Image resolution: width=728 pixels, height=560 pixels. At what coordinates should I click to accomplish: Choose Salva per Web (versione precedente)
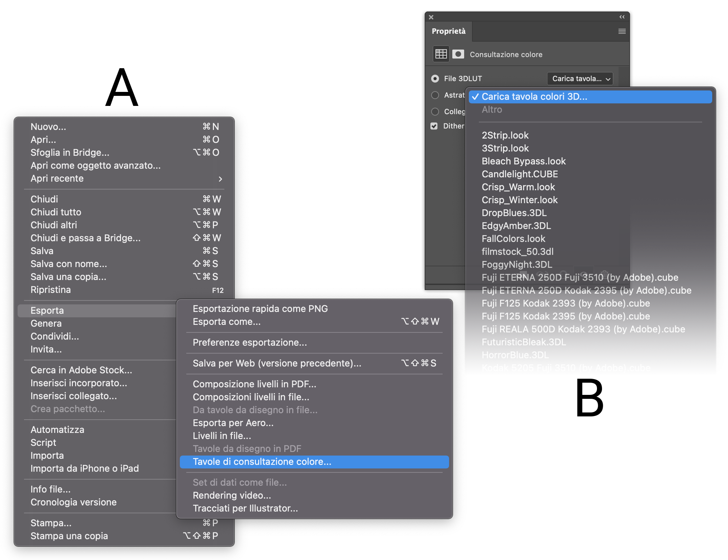tap(277, 363)
